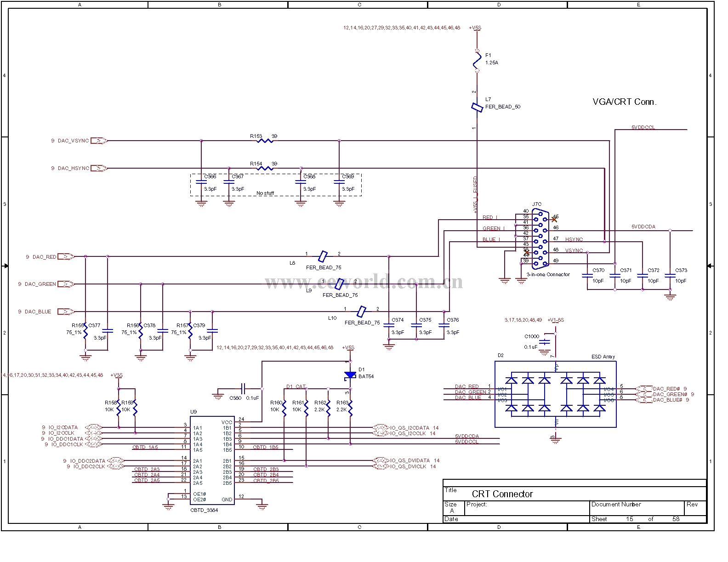Select the F1 1.25A fuse symbol
Image resolution: width=728 pixels, height=562 pixels.
click(x=477, y=60)
